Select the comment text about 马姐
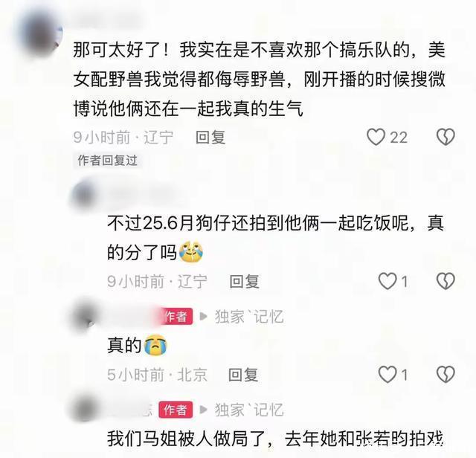The width and height of the screenshot is (476, 458). [x=275, y=439]
